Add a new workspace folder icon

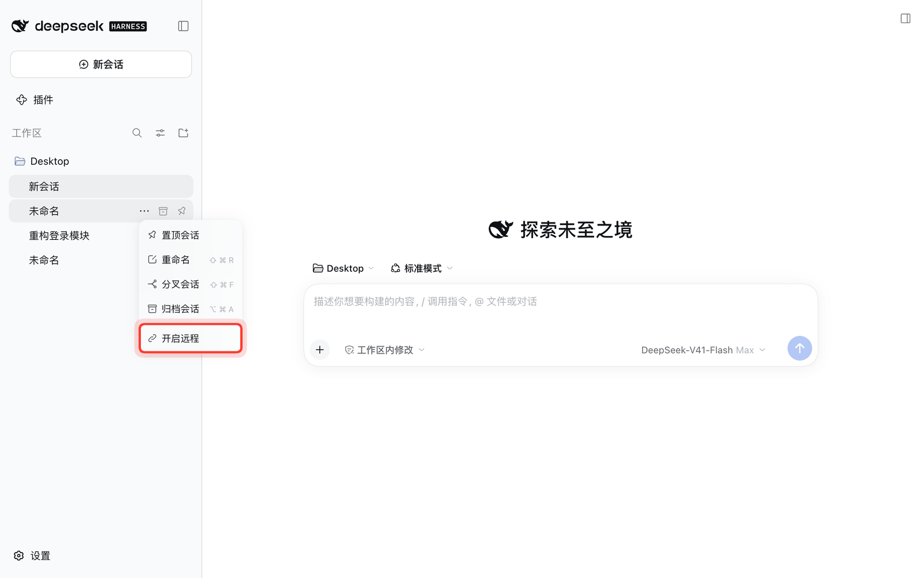(183, 133)
